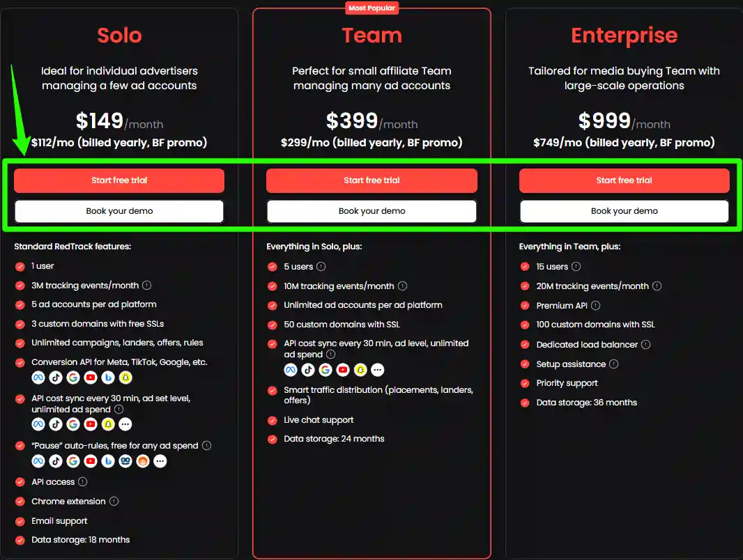Open the info tooltip next to "5 users"
The height and width of the screenshot is (560, 743).
click(x=321, y=266)
